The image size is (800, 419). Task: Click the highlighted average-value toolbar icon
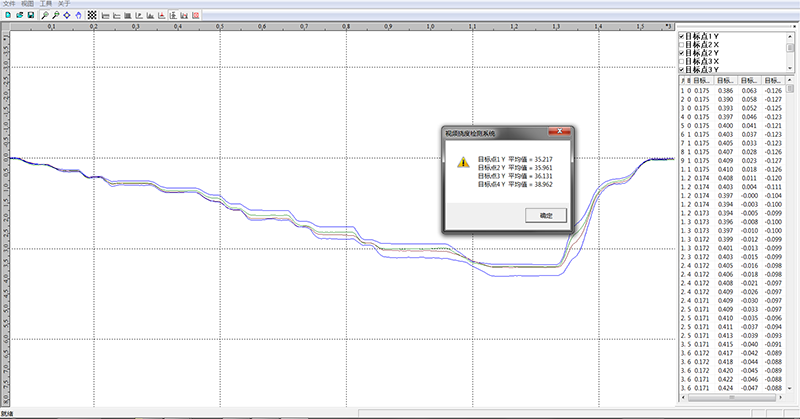click(x=173, y=15)
